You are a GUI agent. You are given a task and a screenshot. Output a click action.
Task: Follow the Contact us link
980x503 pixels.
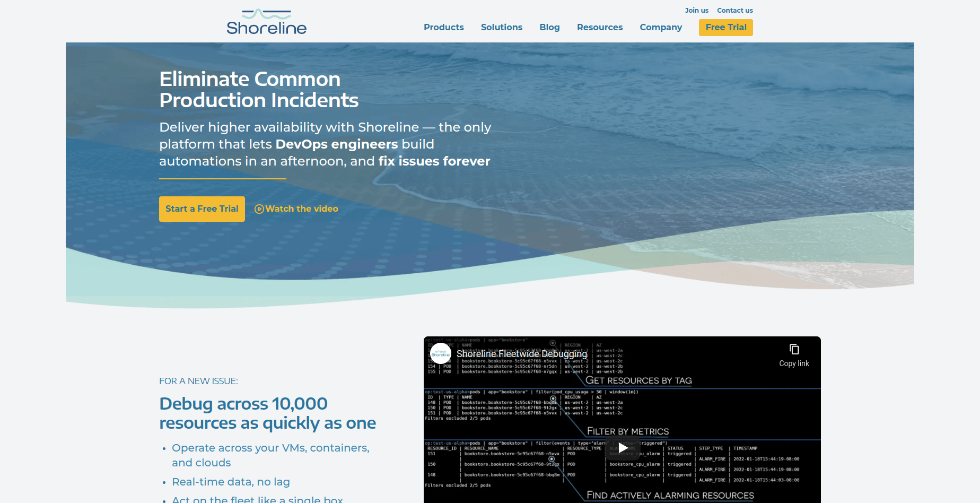[734, 10]
